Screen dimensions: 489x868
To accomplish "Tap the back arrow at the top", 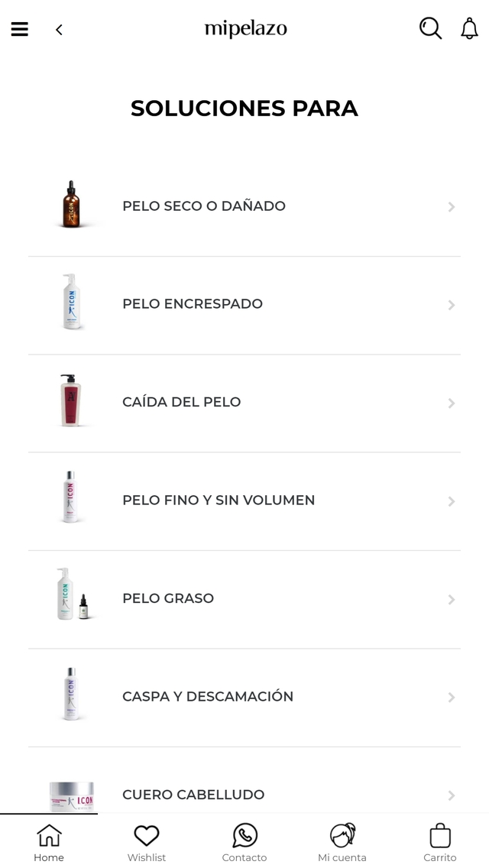I will (x=59, y=29).
